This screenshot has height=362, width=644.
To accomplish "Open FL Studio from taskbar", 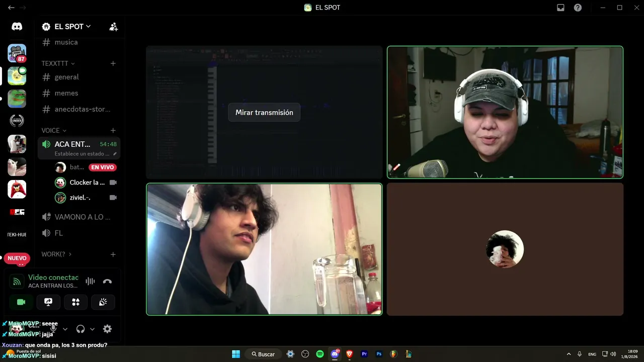I will point(394,354).
